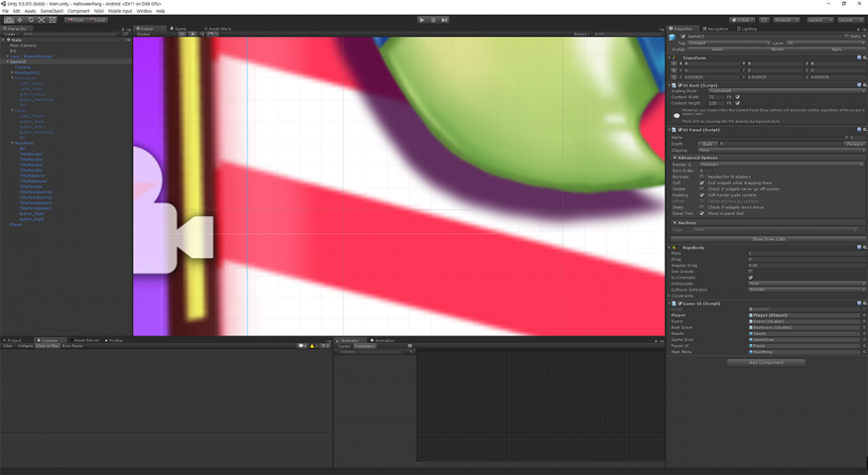The image size is (868, 475).
Task: Select the Rotate tool
Action: (x=30, y=20)
